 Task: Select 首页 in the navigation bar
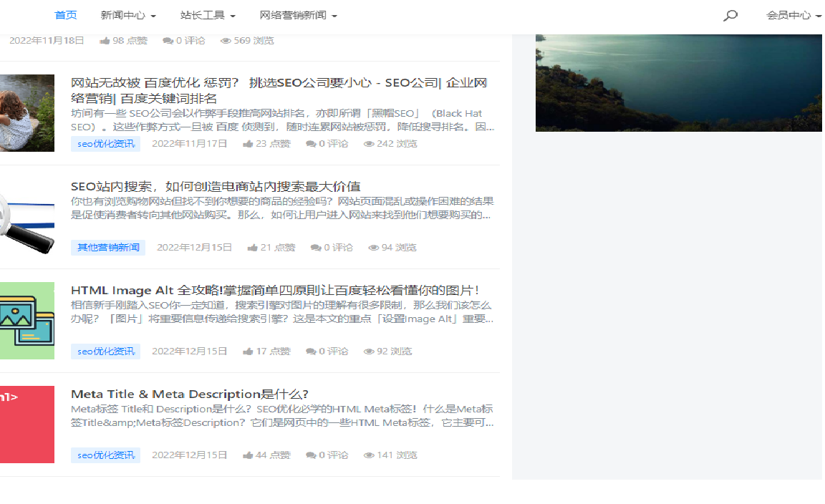pos(65,14)
